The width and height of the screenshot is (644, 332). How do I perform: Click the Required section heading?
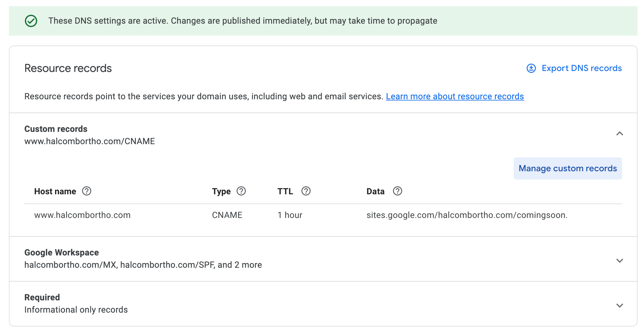(x=42, y=297)
